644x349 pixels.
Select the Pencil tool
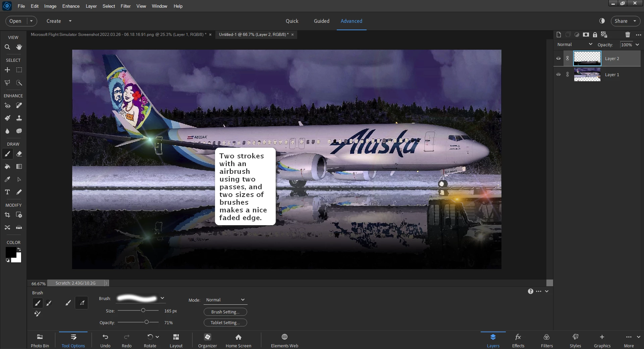[x=19, y=192]
